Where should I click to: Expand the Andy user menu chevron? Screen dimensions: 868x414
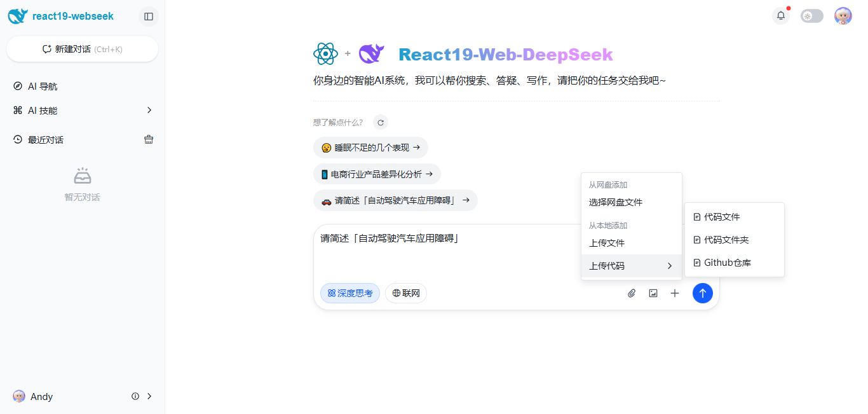(149, 396)
